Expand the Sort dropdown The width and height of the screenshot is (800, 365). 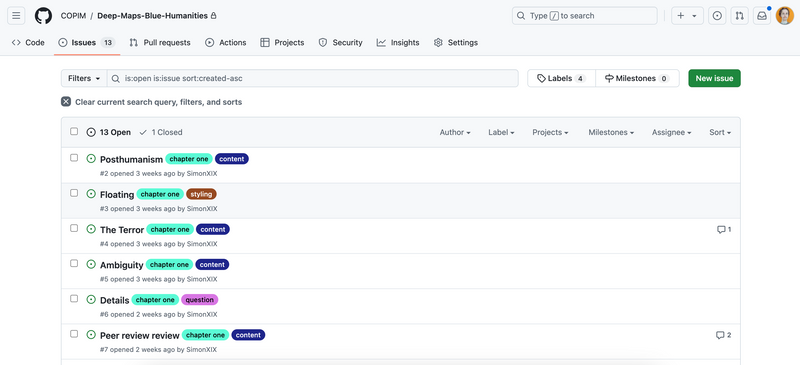point(720,132)
